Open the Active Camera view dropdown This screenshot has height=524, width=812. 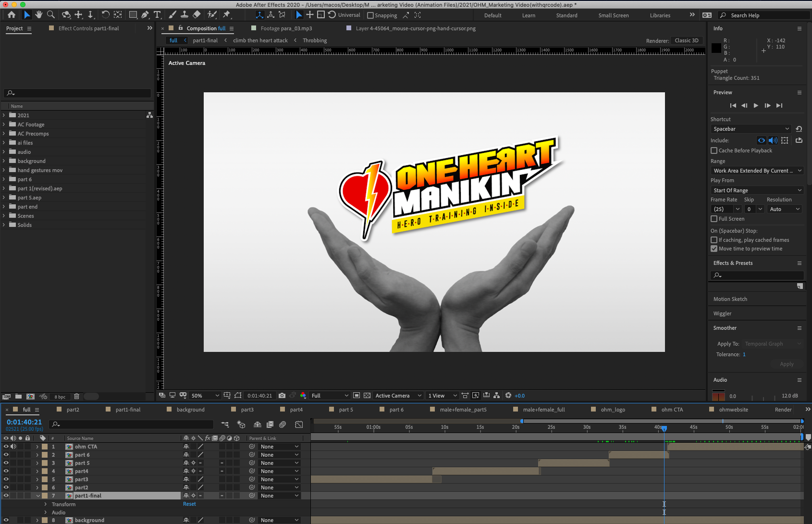pos(398,396)
